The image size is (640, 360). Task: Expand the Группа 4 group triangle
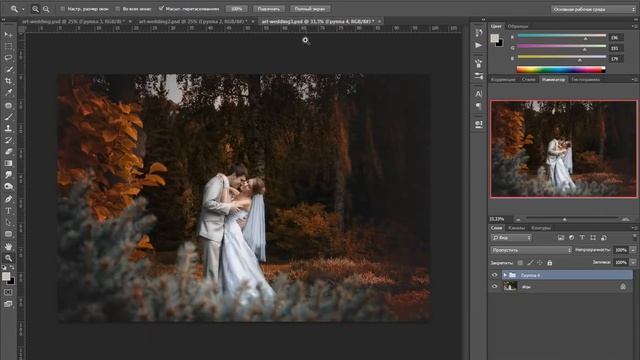(x=505, y=275)
